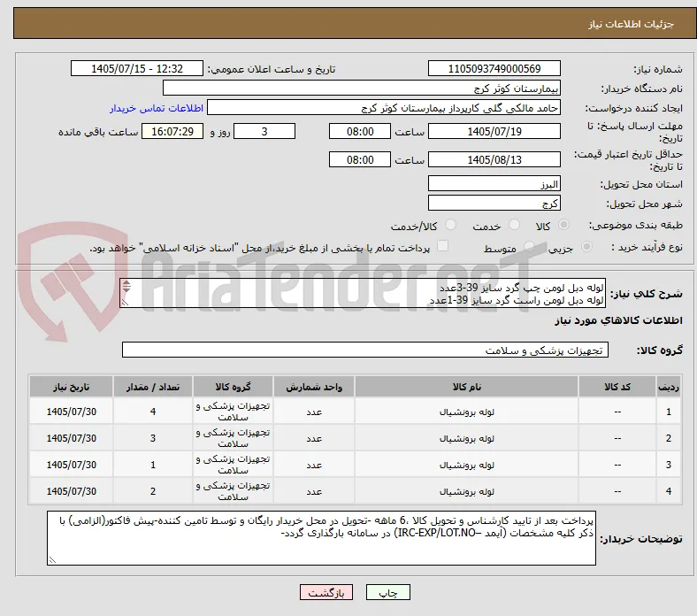
Task: Toggle the اسناد خزانه اسلامی payment checkbox
Action: pyautogui.click(x=442, y=246)
